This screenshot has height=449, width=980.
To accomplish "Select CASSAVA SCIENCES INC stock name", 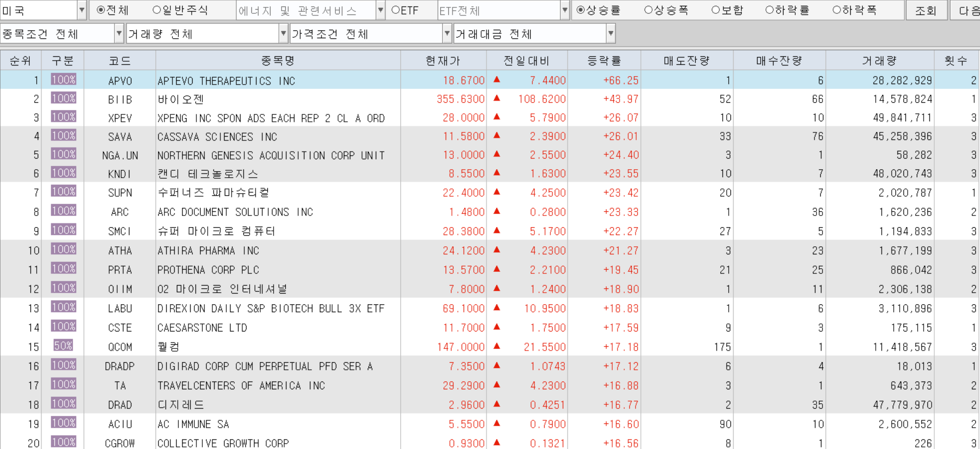I will tap(217, 137).
